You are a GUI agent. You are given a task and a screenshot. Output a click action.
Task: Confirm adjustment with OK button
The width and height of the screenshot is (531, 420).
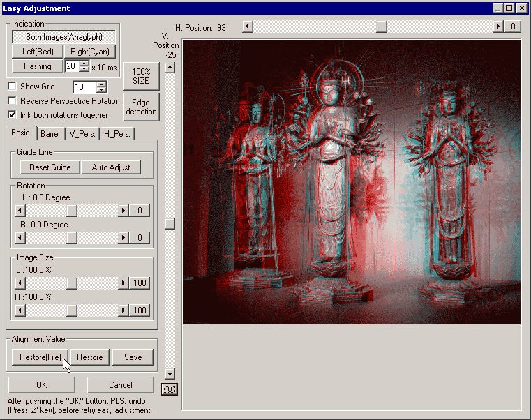click(42, 385)
